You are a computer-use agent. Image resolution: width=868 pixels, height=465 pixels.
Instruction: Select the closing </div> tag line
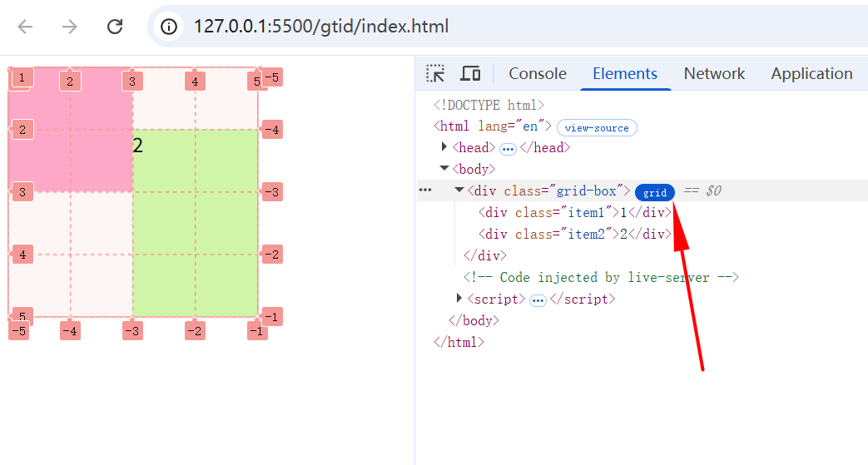(485, 255)
